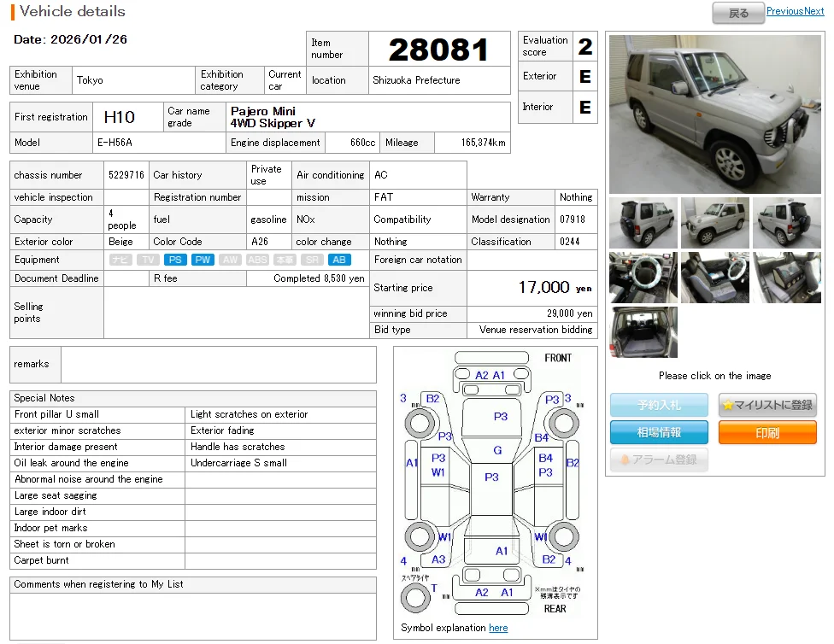Enlarge the main Pajero Mini photo
This screenshot has width=834, height=644.
pos(715,114)
